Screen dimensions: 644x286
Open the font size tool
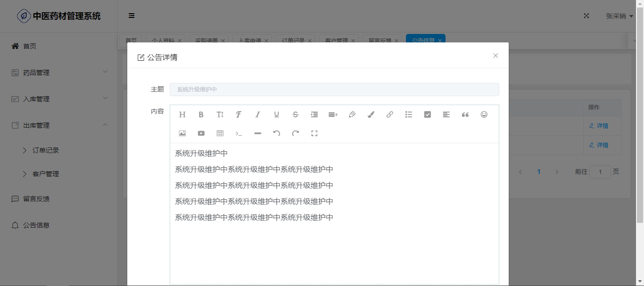[x=220, y=114]
